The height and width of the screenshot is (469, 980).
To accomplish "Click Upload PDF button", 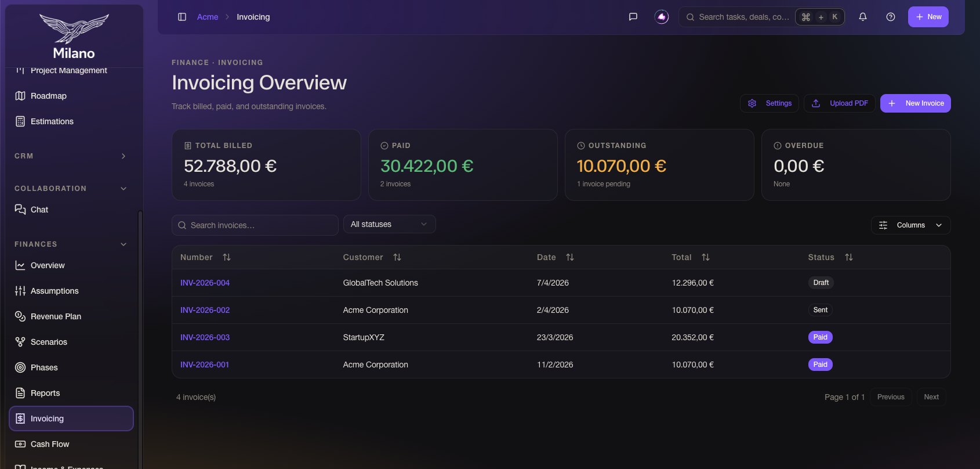I will [x=840, y=103].
